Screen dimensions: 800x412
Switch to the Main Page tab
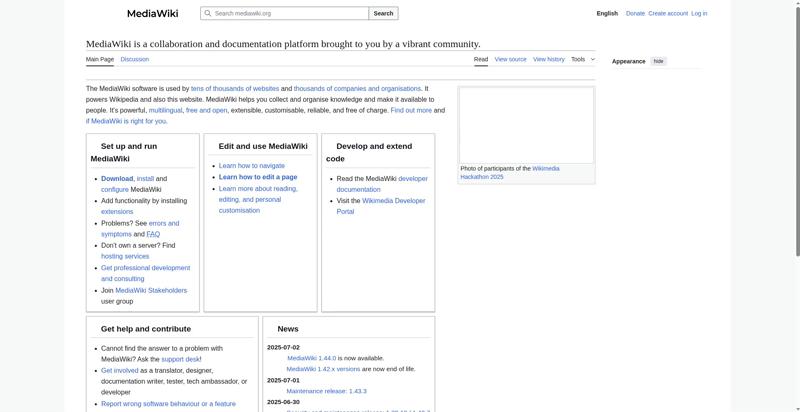tap(100, 60)
